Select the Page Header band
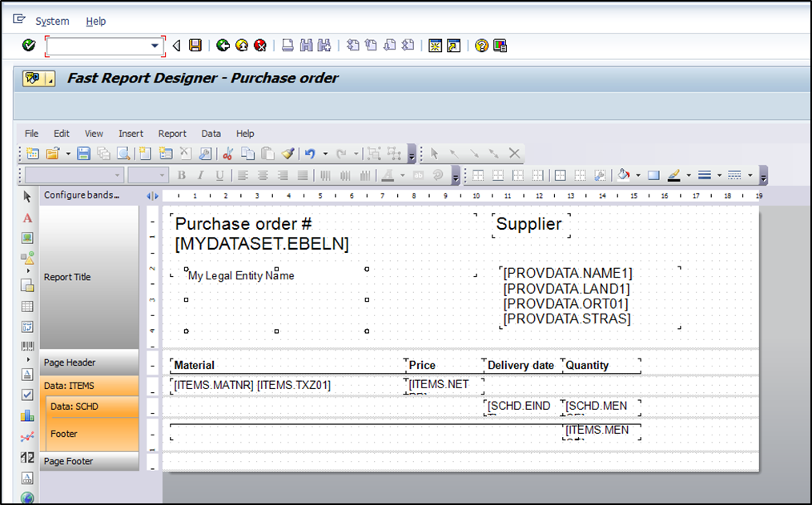812x505 pixels. click(x=89, y=363)
